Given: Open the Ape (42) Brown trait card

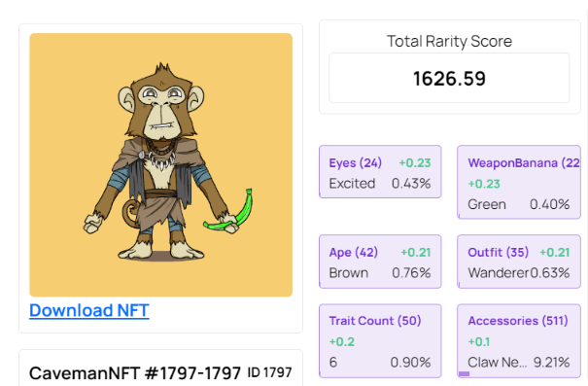Looking at the screenshot, I should 380,262.
